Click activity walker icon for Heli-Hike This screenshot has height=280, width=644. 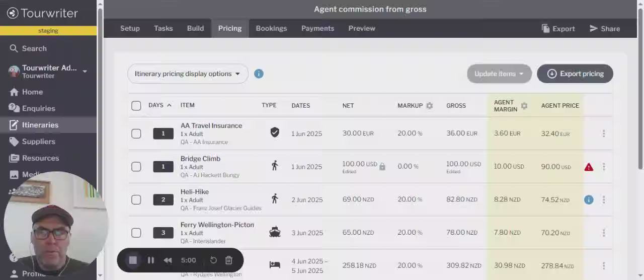tap(275, 199)
